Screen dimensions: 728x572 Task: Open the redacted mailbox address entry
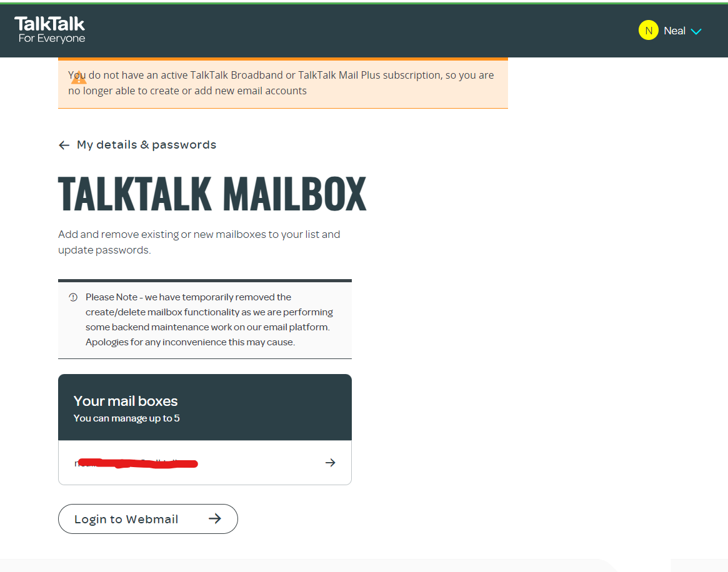tap(205, 463)
